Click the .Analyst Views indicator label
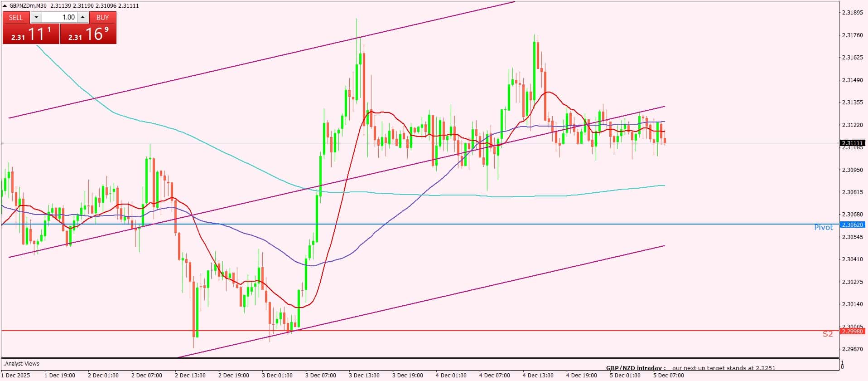 click(21, 364)
